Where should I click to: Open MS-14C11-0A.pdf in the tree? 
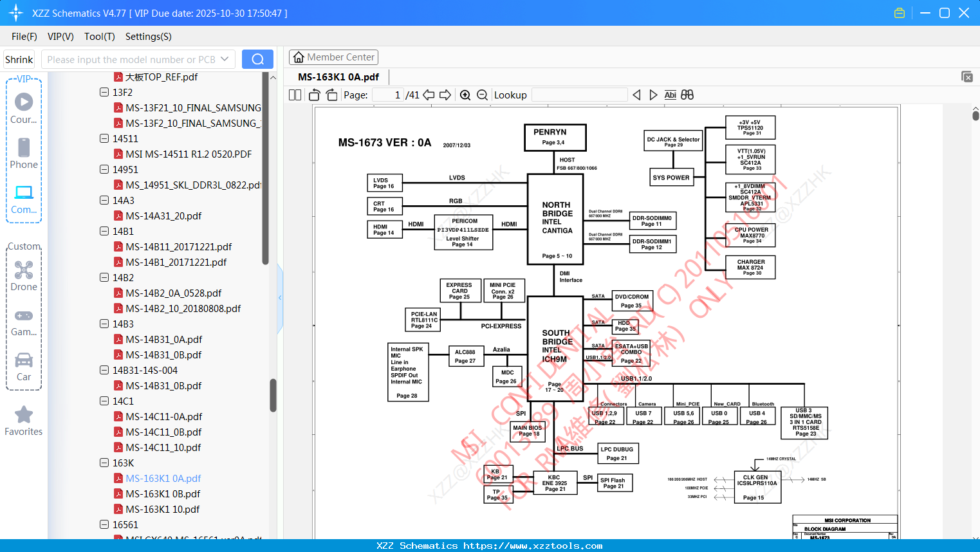164,417
